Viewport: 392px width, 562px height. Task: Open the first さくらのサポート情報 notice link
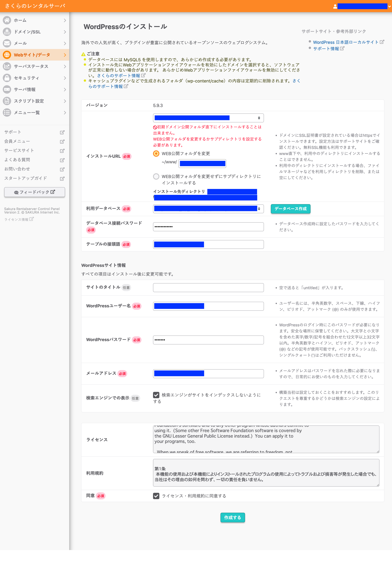pos(119,75)
